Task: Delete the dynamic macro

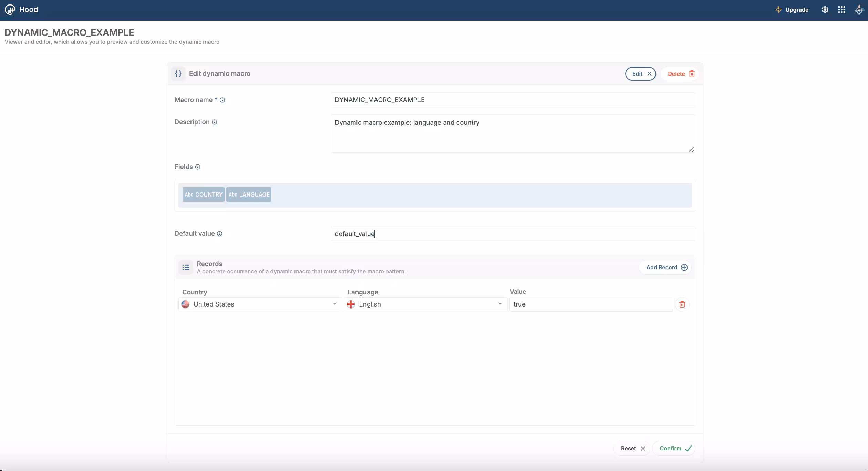Action: [x=679, y=73]
